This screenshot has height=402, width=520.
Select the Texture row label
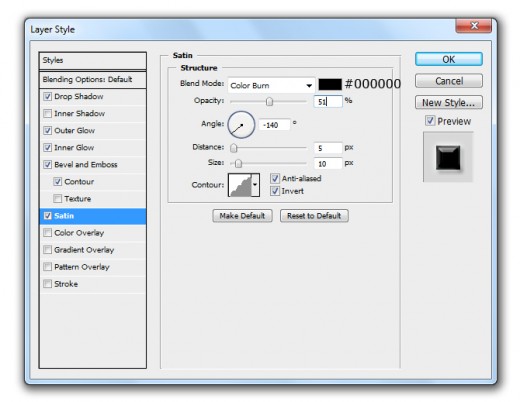pyautogui.click(x=78, y=199)
